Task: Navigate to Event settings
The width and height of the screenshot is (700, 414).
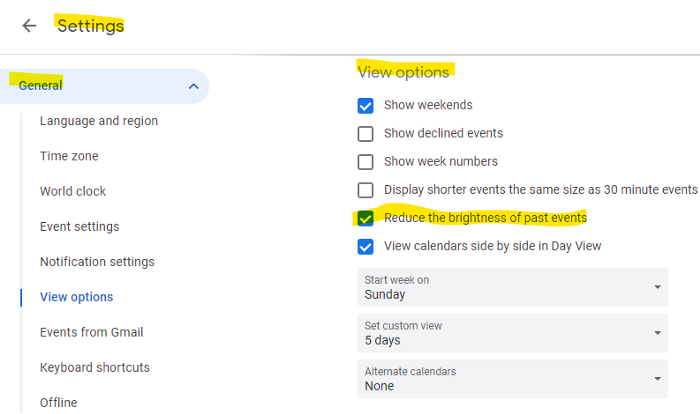Action: tap(79, 227)
